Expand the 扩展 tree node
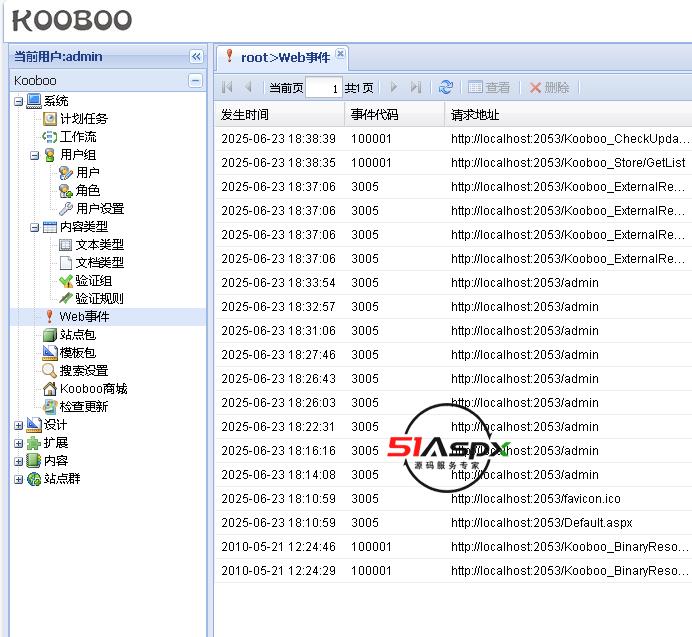Viewport: 692px width, 637px height. (19, 444)
